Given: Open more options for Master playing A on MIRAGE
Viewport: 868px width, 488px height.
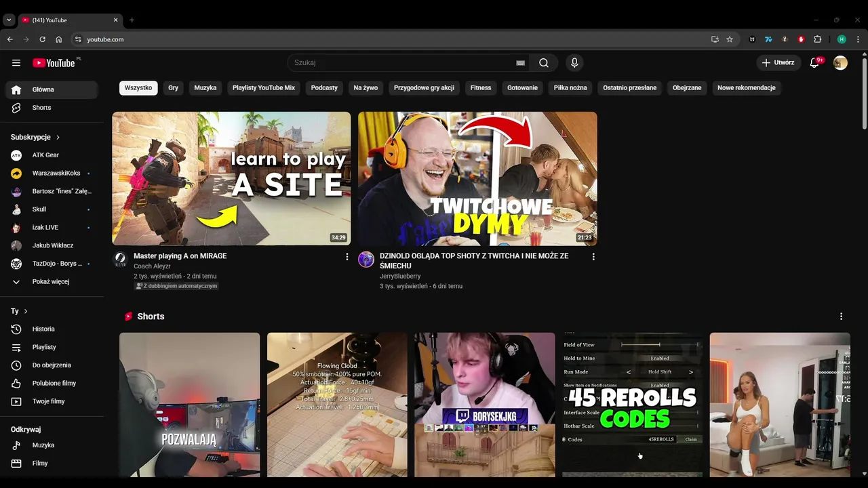Looking at the screenshot, I should [347, 257].
